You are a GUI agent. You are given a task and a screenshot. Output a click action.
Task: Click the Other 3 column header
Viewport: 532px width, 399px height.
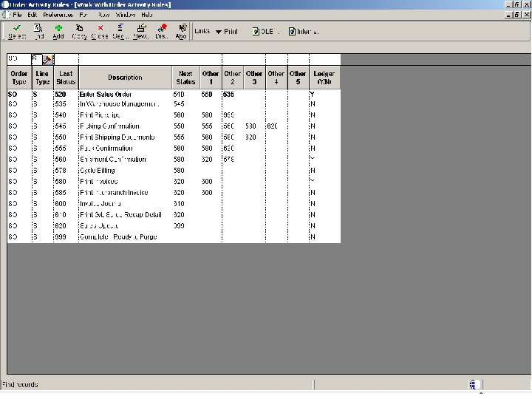coord(254,78)
